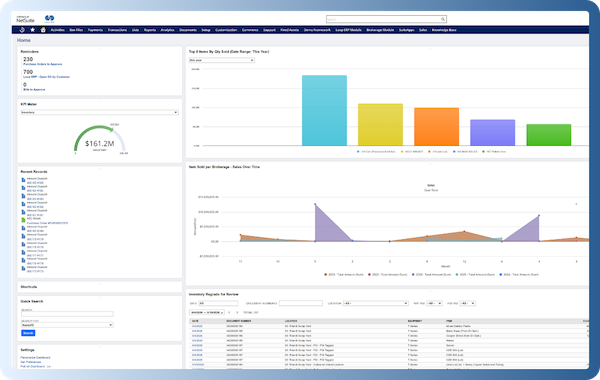Open the Brokerage Module menu

(380, 30)
